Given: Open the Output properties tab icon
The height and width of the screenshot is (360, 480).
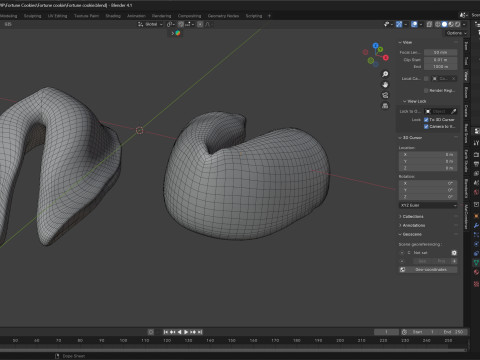Looking at the screenshot, I should click(476, 163).
